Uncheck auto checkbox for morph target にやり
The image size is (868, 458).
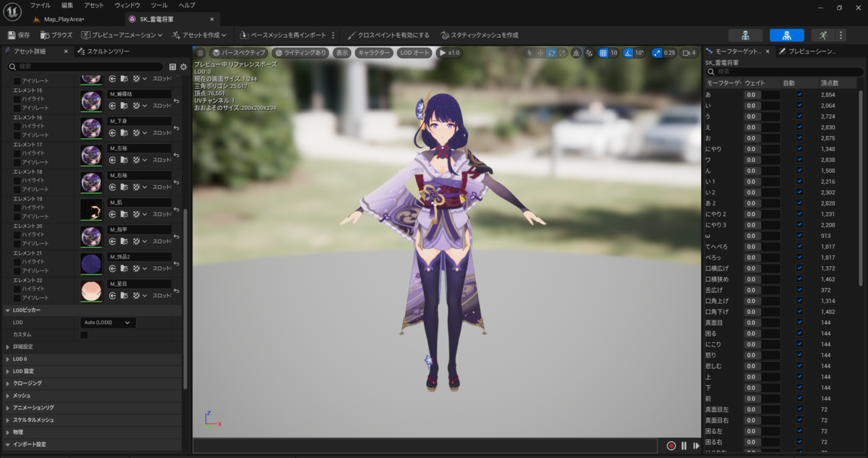[x=799, y=149]
